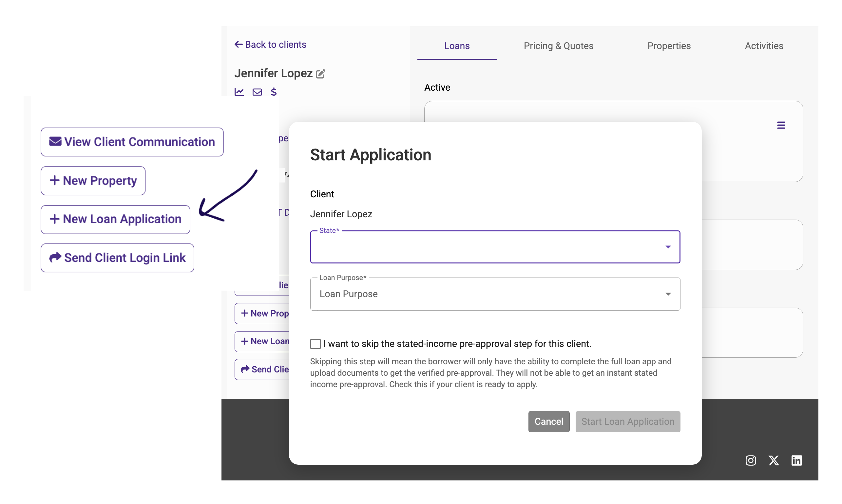Viewport: 842px width, 504px height.
Task: Click the large View Client Communication button
Action: point(132,142)
